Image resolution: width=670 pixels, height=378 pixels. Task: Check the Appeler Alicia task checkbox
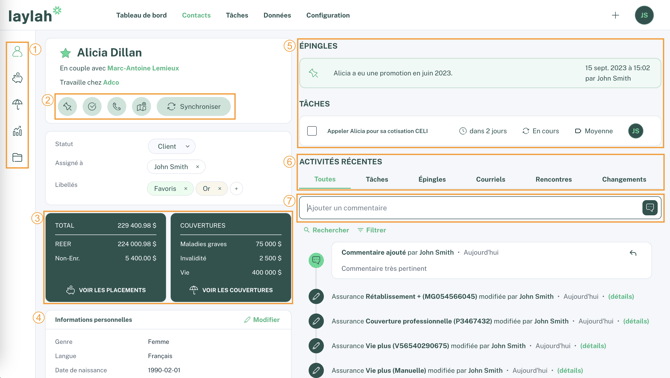312,131
